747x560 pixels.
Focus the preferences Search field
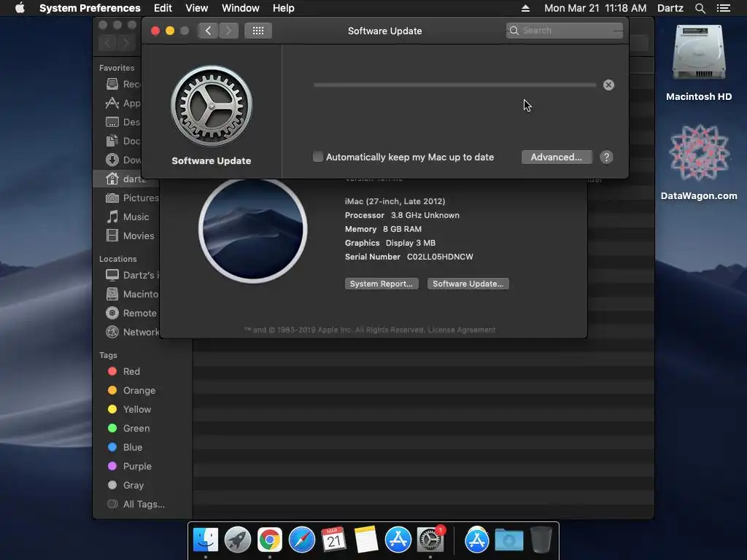click(565, 31)
